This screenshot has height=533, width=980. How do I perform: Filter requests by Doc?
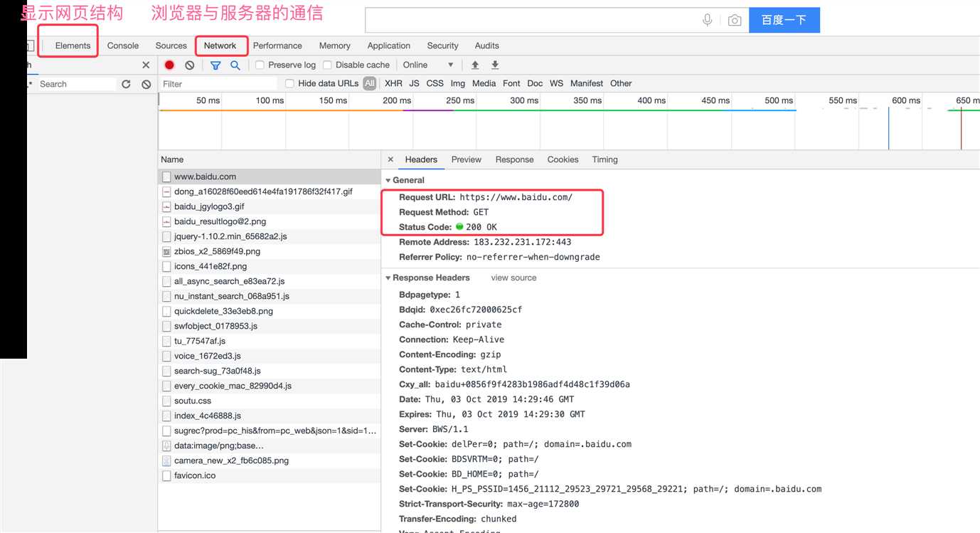point(535,83)
